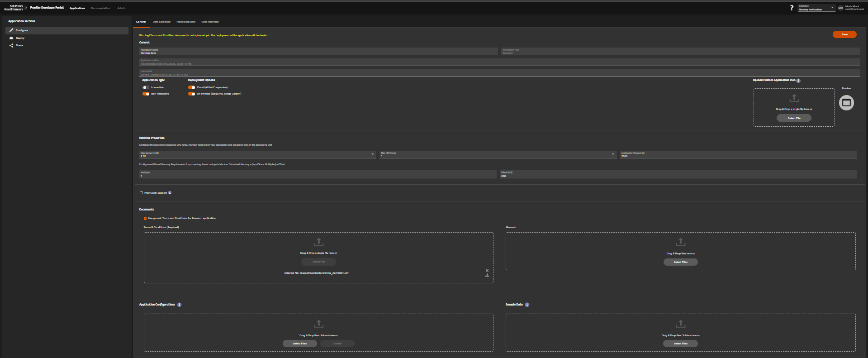Remove the selected Terms PDF file
The height and width of the screenshot is (358, 868).
click(x=487, y=271)
